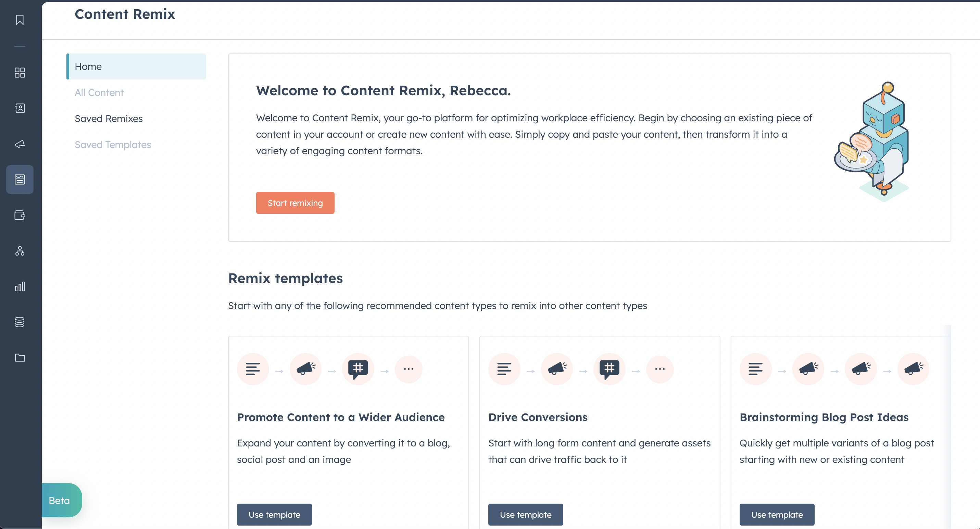
Task: Open Saved Templates section
Action: click(113, 144)
